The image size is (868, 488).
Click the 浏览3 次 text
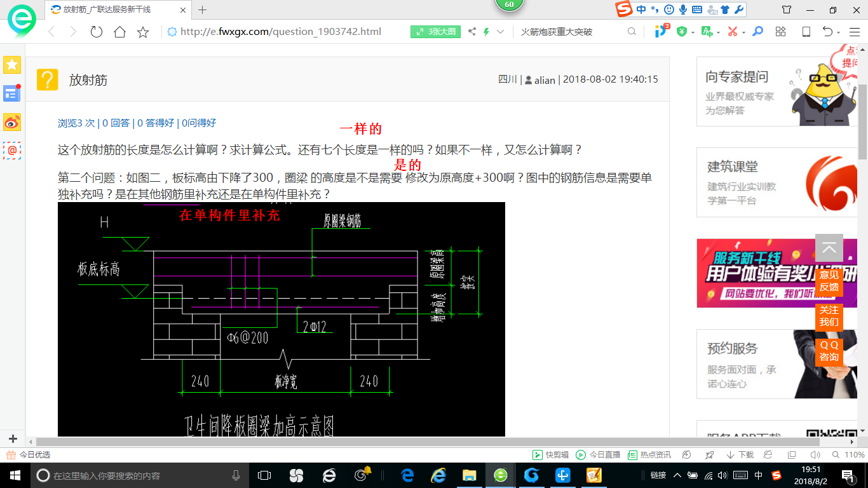coord(76,123)
